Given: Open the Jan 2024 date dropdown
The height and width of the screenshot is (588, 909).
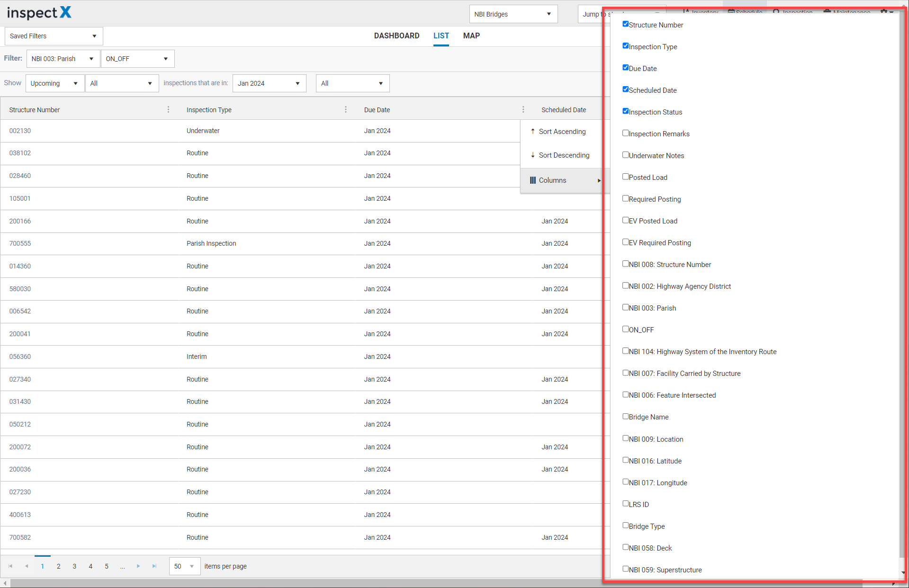Looking at the screenshot, I should (x=269, y=83).
